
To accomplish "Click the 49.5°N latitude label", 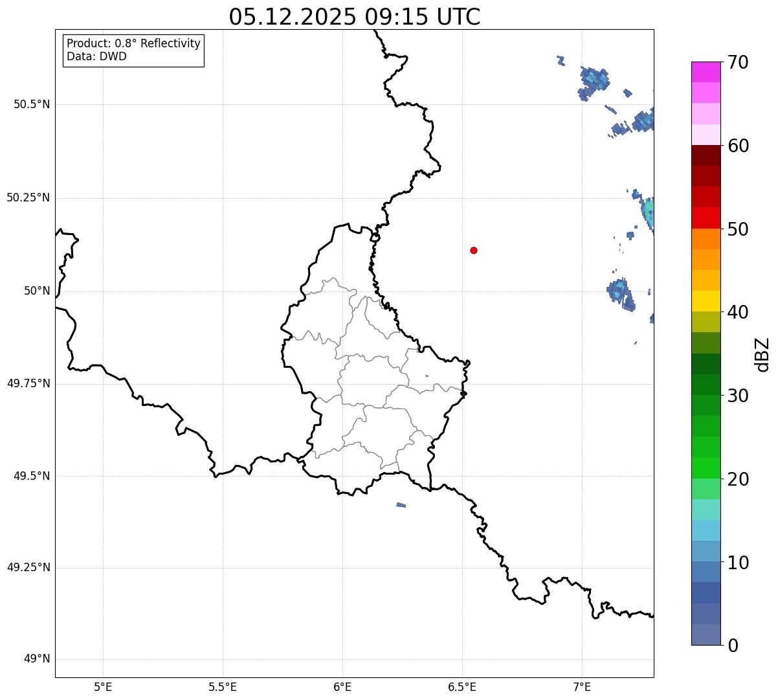I will 32,476.
